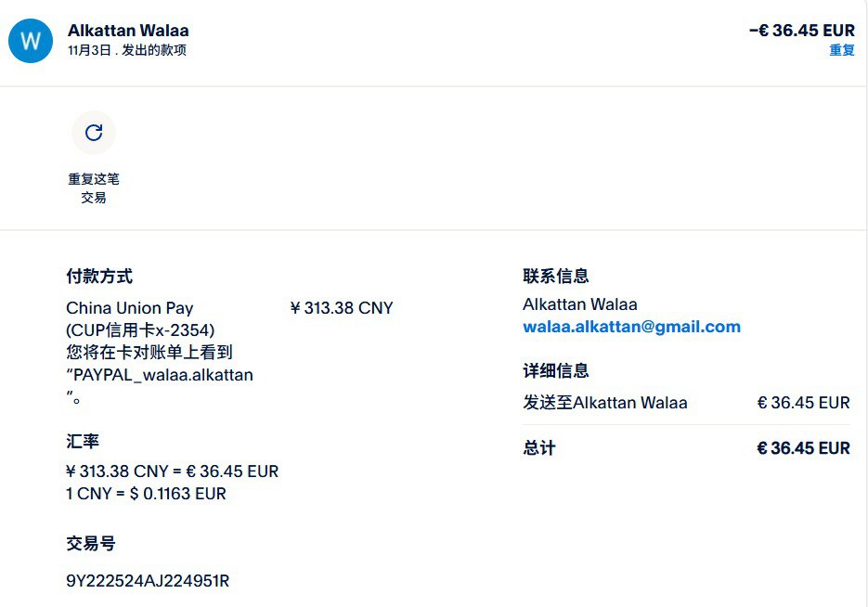Click the 11月3日 发出的款项 date text
The height and width of the screenshot is (607, 868).
127,50
